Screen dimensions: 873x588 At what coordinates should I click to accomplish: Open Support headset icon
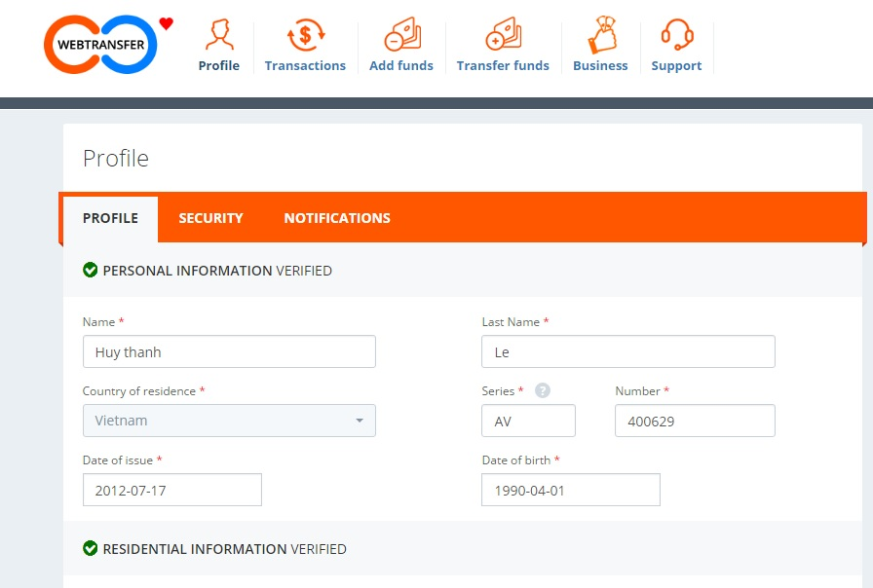click(676, 36)
